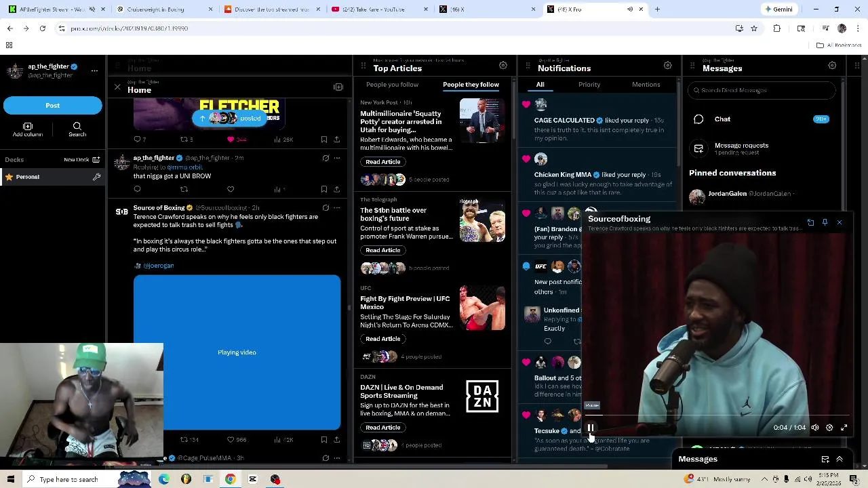Pause the floating Sourceofboxing video
The height and width of the screenshot is (488, 868).
[591, 428]
